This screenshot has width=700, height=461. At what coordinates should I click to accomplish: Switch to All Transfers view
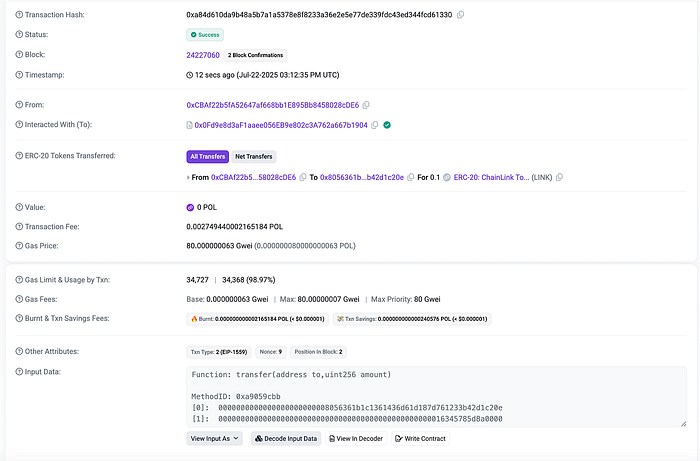pos(207,157)
